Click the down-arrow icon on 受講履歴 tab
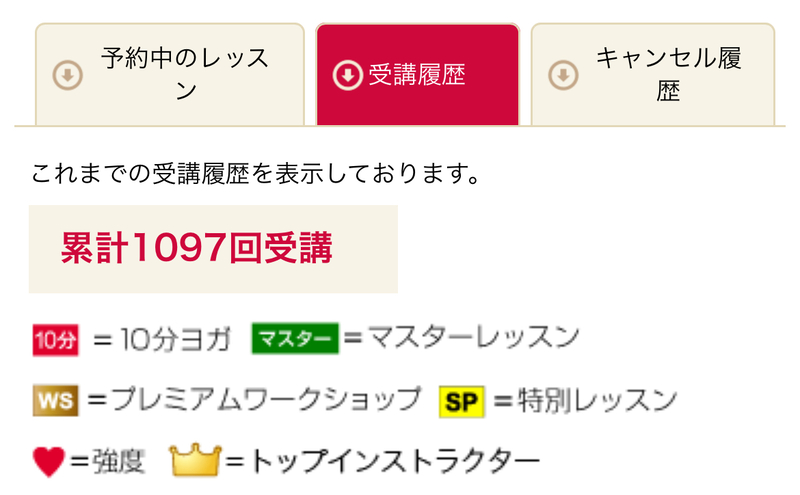 (x=346, y=76)
